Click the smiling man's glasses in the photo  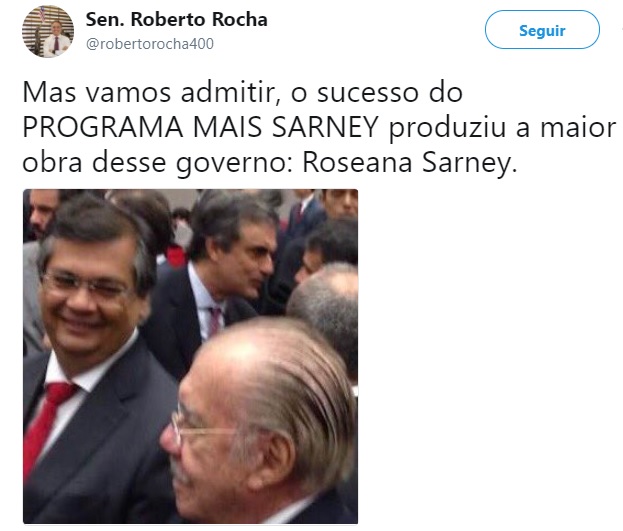85,284
